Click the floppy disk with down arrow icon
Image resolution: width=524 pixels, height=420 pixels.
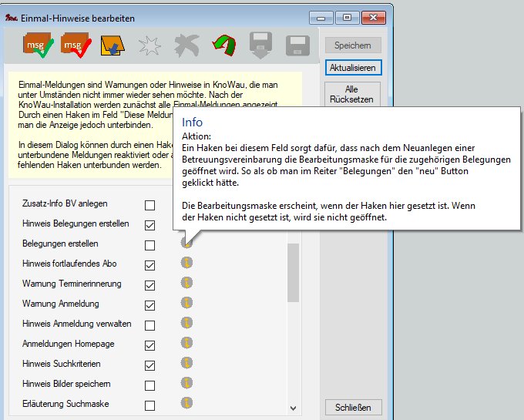tap(261, 46)
